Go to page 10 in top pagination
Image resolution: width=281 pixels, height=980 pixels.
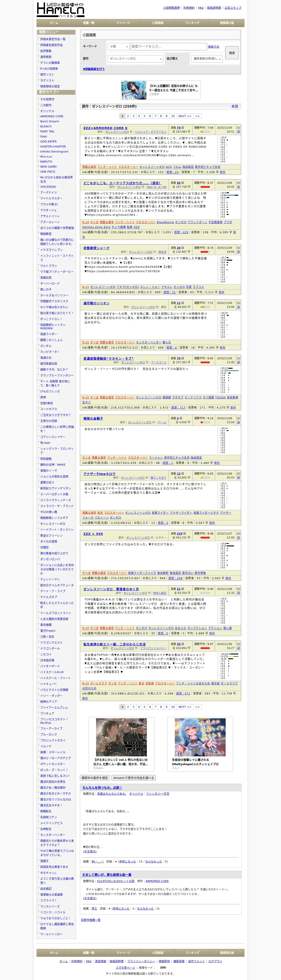pos(173,116)
